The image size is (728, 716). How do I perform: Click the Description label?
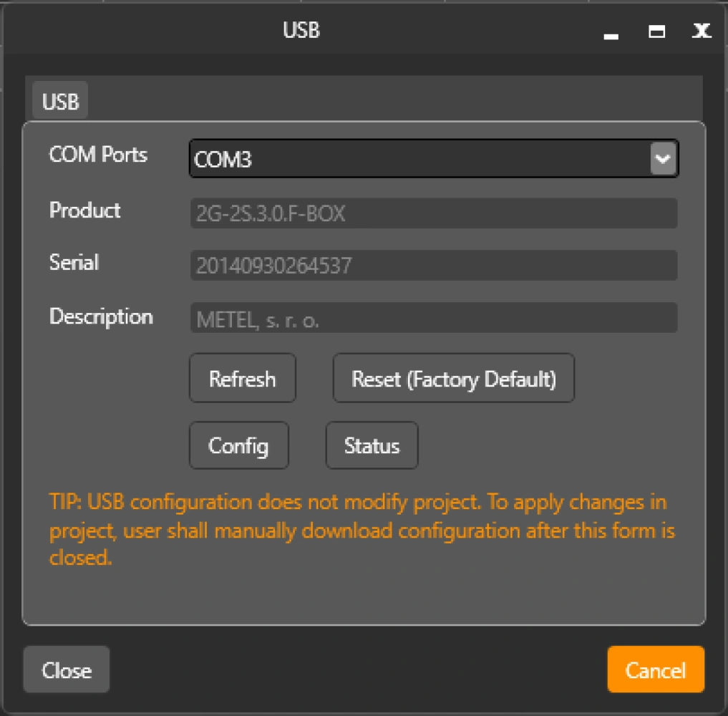[101, 316]
